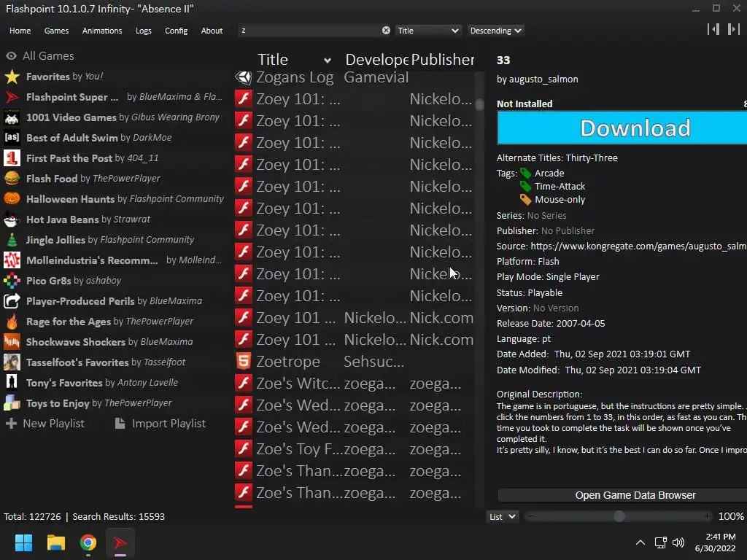747x560 pixels.
Task: Open 1001 Video Games invader icon
Action: (x=12, y=117)
